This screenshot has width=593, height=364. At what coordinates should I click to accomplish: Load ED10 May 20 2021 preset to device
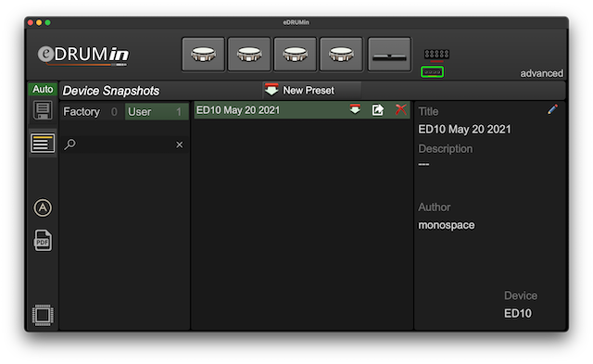tap(355, 109)
